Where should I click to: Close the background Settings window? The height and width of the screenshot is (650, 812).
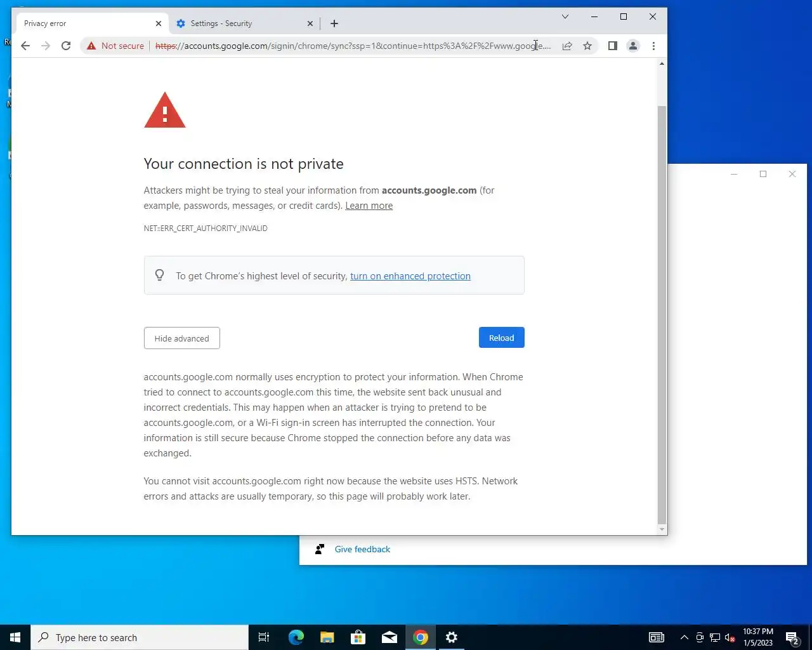(x=792, y=174)
